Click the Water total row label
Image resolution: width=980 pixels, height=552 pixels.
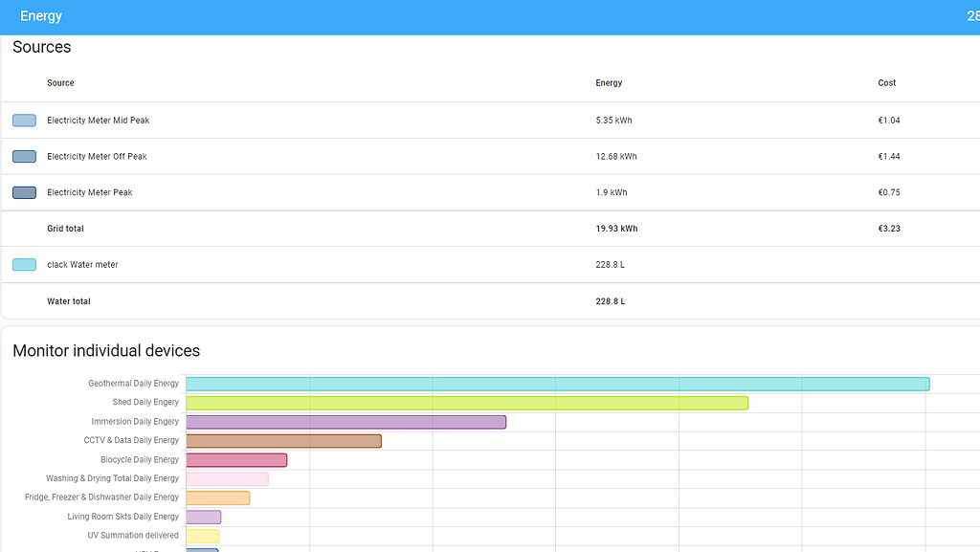(69, 301)
